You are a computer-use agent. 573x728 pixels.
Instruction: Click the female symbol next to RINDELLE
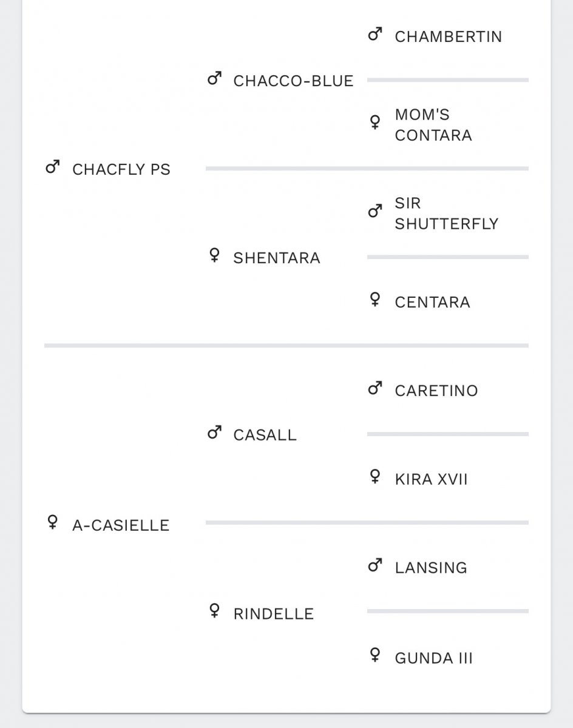point(214,611)
